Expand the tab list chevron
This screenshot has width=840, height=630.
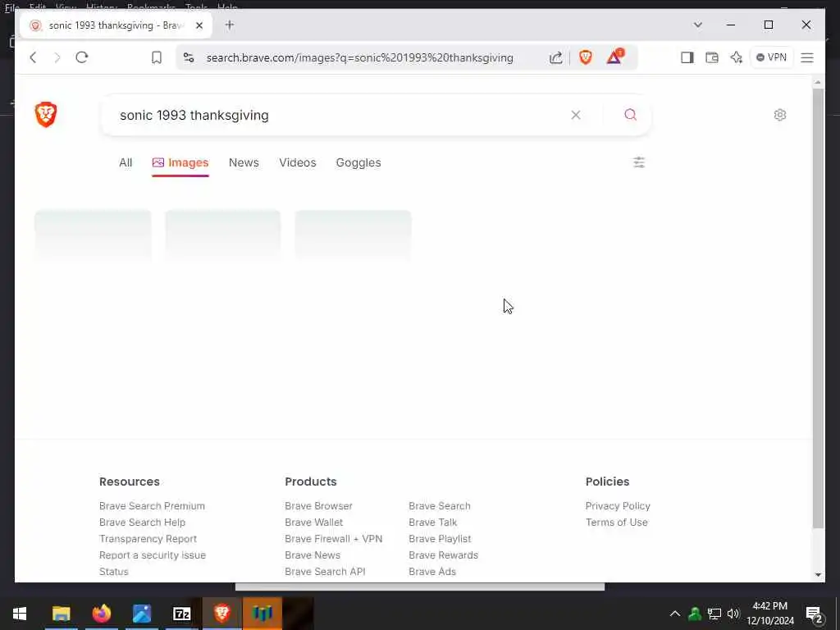697,25
